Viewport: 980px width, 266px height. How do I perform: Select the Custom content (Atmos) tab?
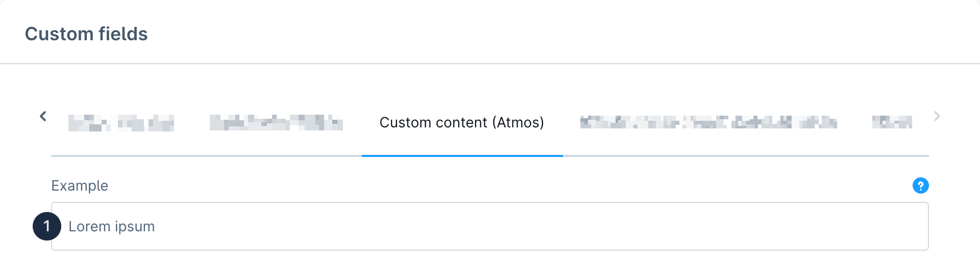[x=461, y=123]
